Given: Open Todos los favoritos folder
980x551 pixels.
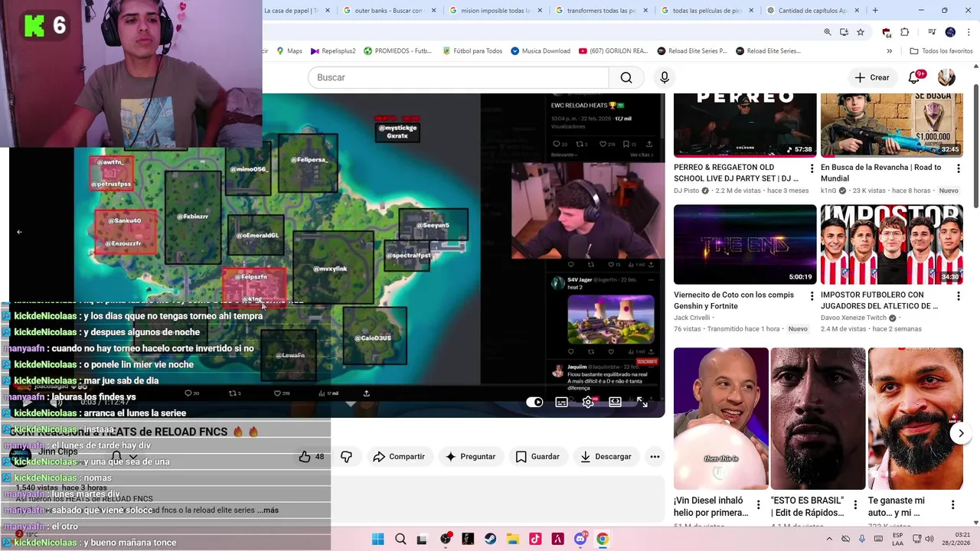Looking at the screenshot, I should (x=941, y=51).
